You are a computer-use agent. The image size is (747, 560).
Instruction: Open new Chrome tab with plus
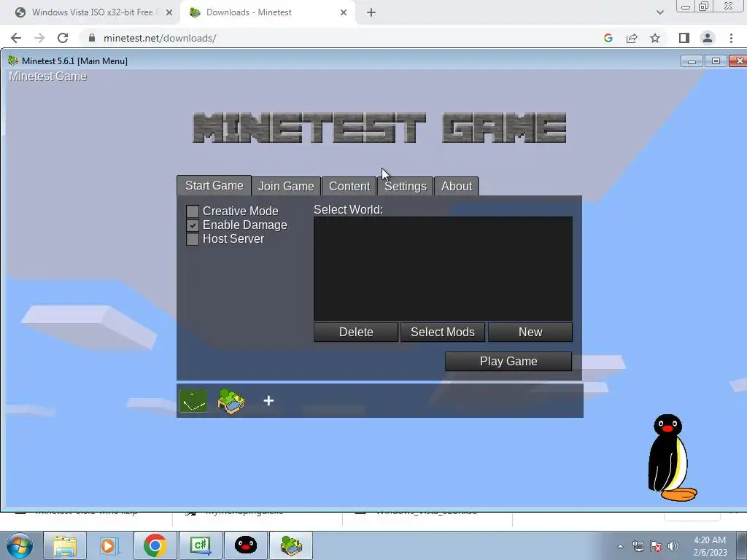(x=371, y=13)
